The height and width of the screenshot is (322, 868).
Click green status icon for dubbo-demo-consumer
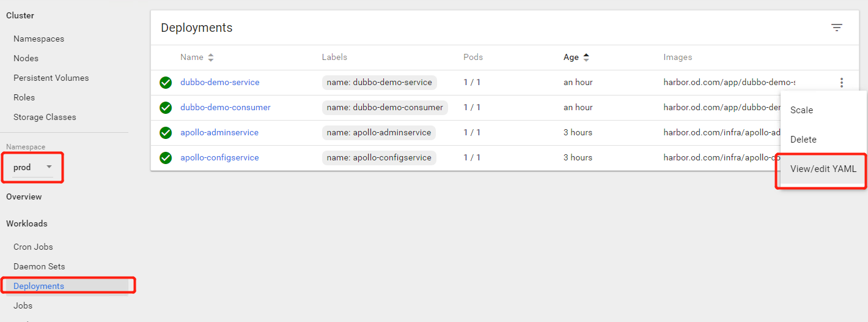point(166,108)
